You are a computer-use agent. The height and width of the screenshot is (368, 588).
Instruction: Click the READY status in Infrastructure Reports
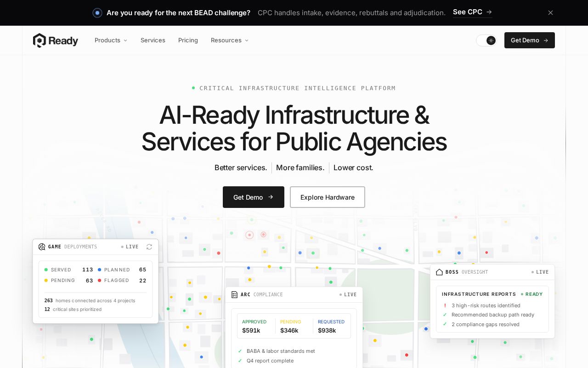coord(532,294)
